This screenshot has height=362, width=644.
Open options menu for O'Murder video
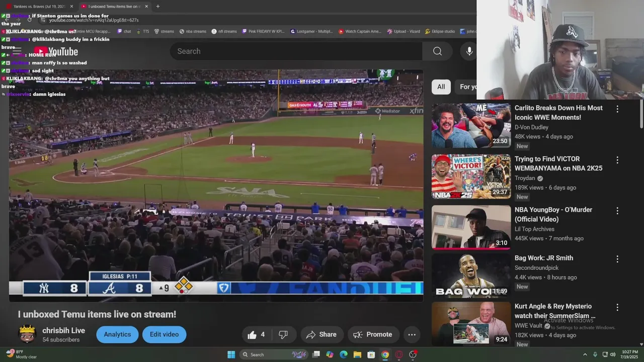(x=617, y=211)
